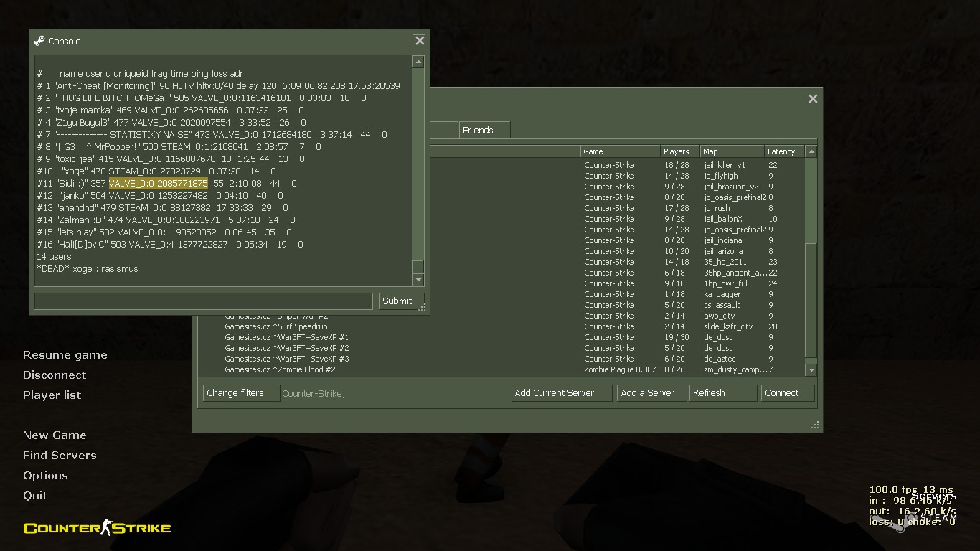
Task: Select the jail_bailonX server row
Action: point(617,219)
